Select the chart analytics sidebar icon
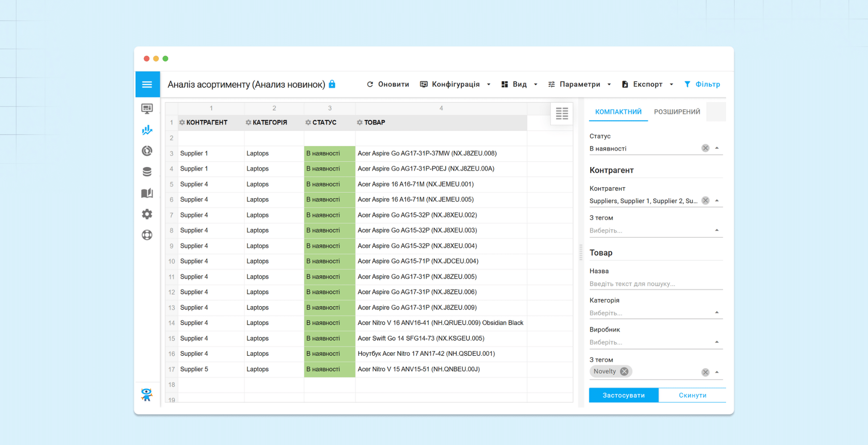The width and height of the screenshot is (868, 445). click(x=147, y=130)
